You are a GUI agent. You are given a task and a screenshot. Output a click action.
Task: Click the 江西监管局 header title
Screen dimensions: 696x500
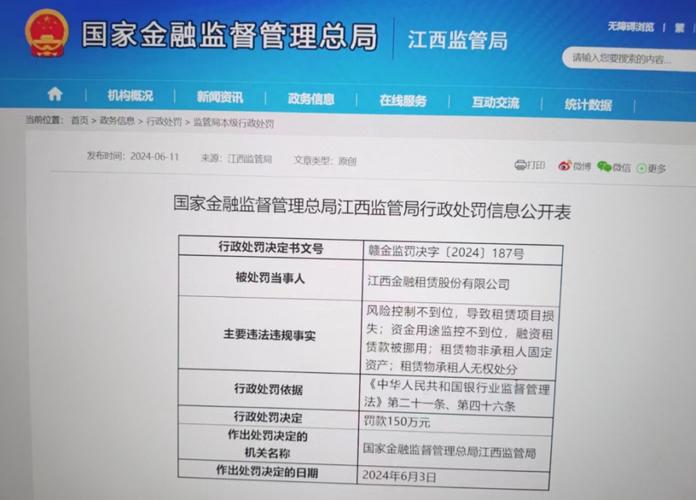pyautogui.click(x=458, y=40)
